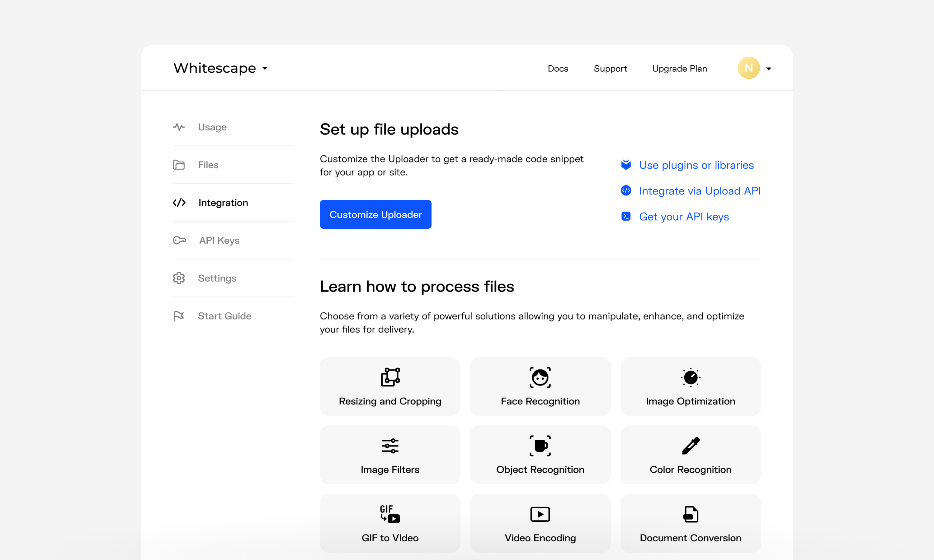Open the account menu arrow next to avatar
Viewport: 934px width, 560px height.
tap(768, 69)
